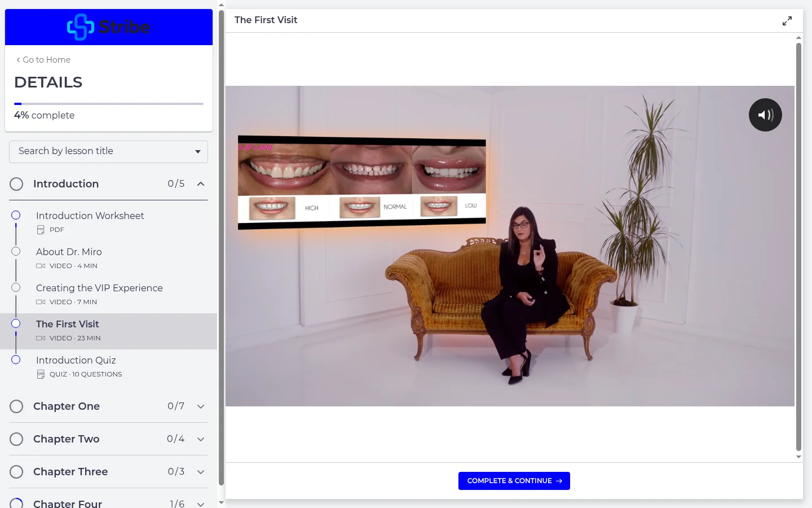Select the Chapter Three section title
The width and height of the screenshot is (812, 508).
point(70,472)
